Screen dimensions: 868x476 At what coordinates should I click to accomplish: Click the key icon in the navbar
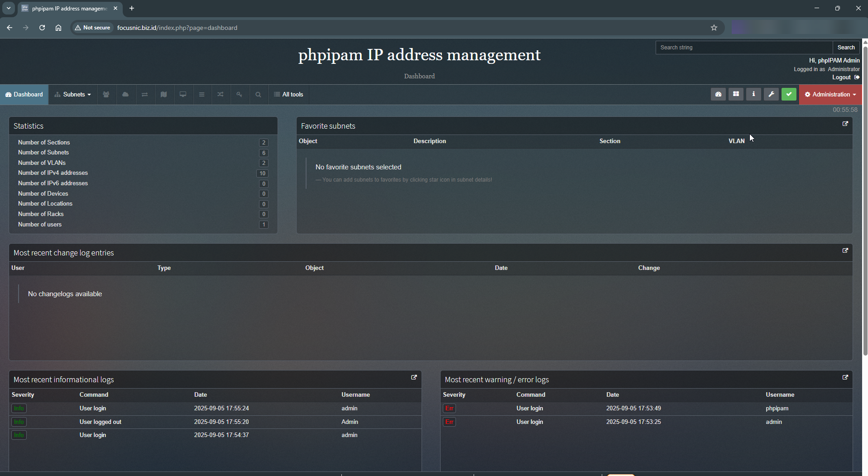239,95
